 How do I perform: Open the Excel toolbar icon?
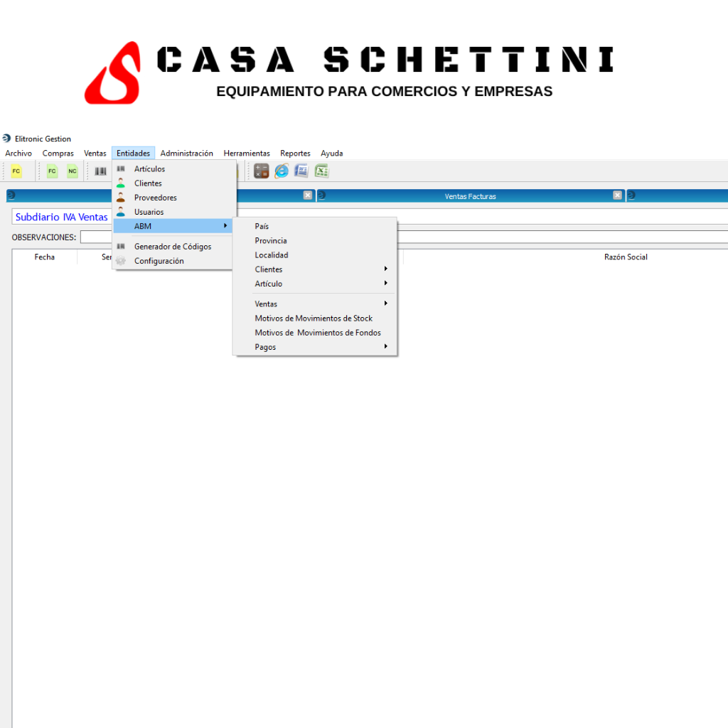click(x=321, y=171)
